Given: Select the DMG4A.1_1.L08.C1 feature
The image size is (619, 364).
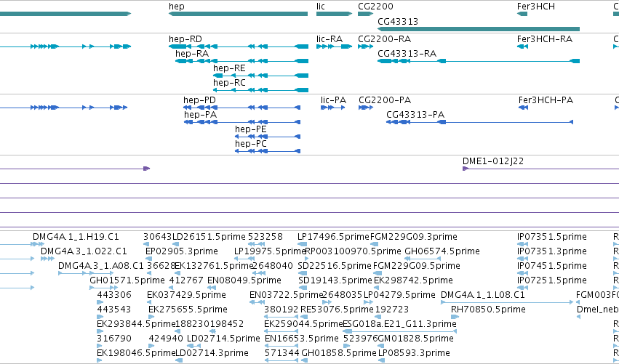Looking at the screenshot, I should 507,302.
